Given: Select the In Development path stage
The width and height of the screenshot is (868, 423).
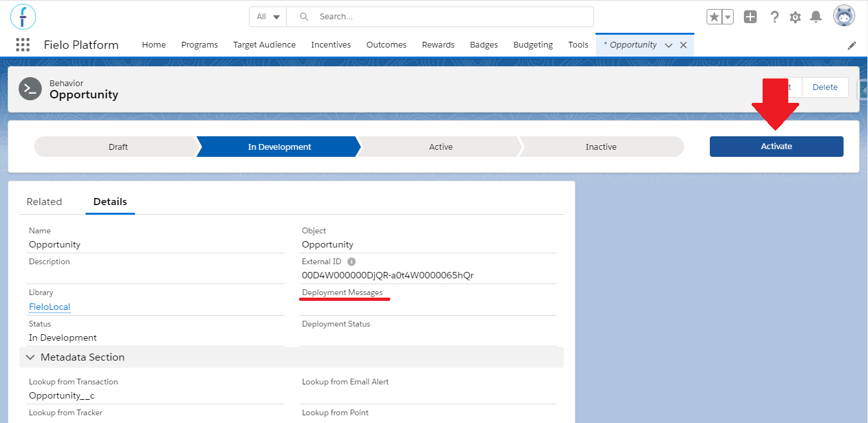Looking at the screenshot, I should point(278,147).
